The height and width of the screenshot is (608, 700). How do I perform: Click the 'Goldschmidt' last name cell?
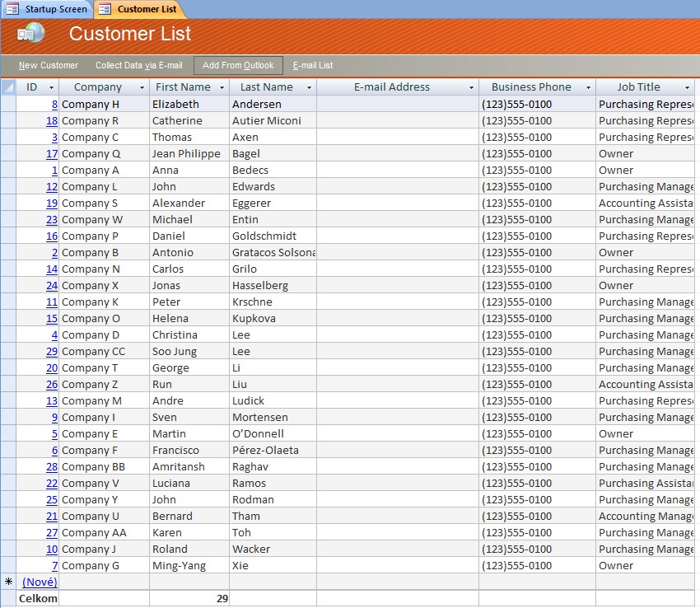(x=273, y=236)
